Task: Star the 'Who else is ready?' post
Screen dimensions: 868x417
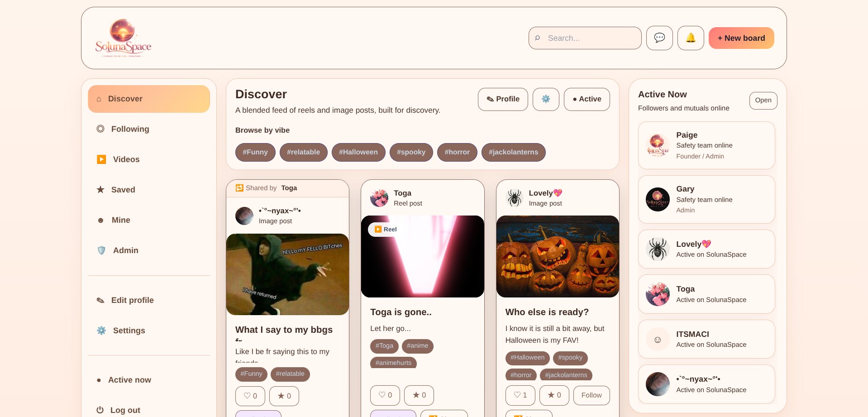Action: point(554,395)
